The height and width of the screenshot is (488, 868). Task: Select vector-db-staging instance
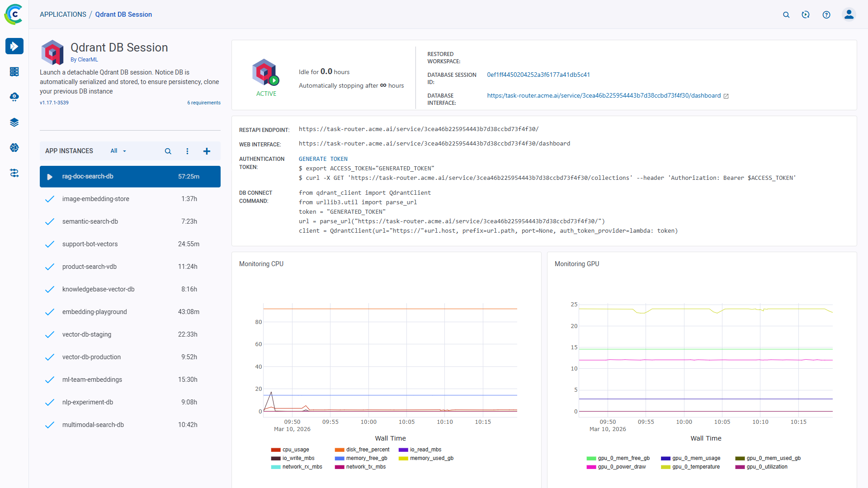[130, 334]
